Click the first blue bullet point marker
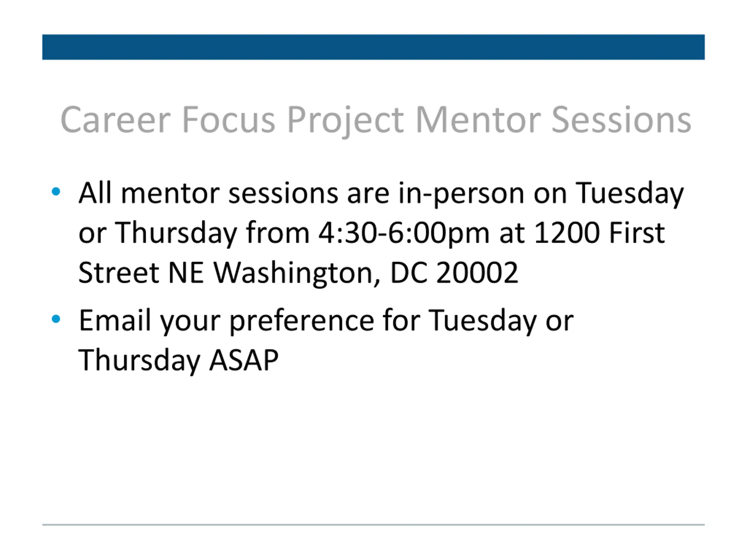 pos(56,192)
